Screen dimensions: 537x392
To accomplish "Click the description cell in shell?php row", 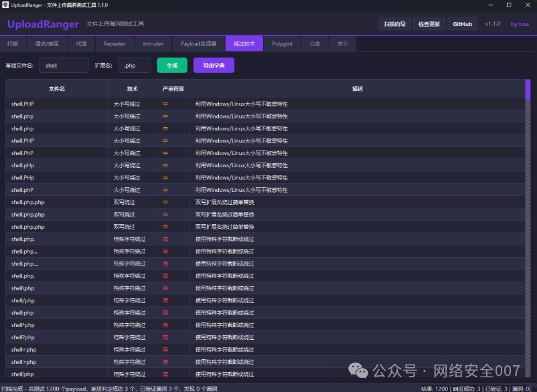I will pos(357,338).
